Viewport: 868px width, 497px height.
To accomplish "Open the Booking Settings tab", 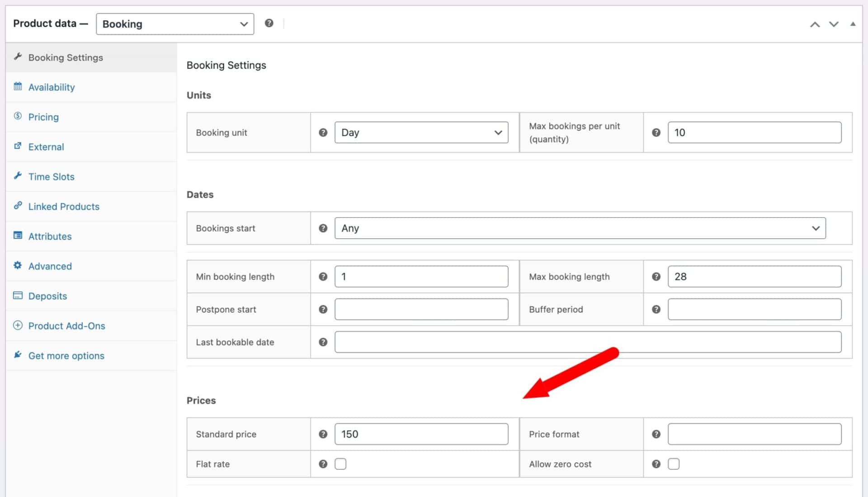I will [x=91, y=57].
